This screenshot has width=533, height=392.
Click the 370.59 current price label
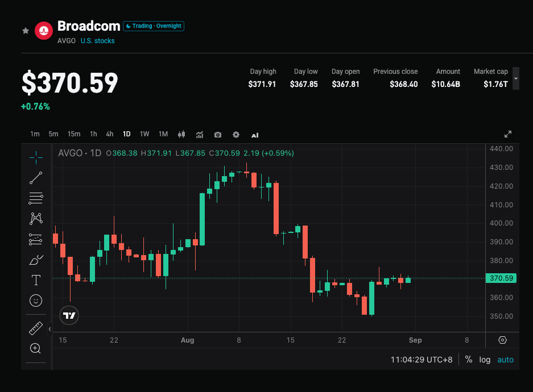[x=501, y=278]
